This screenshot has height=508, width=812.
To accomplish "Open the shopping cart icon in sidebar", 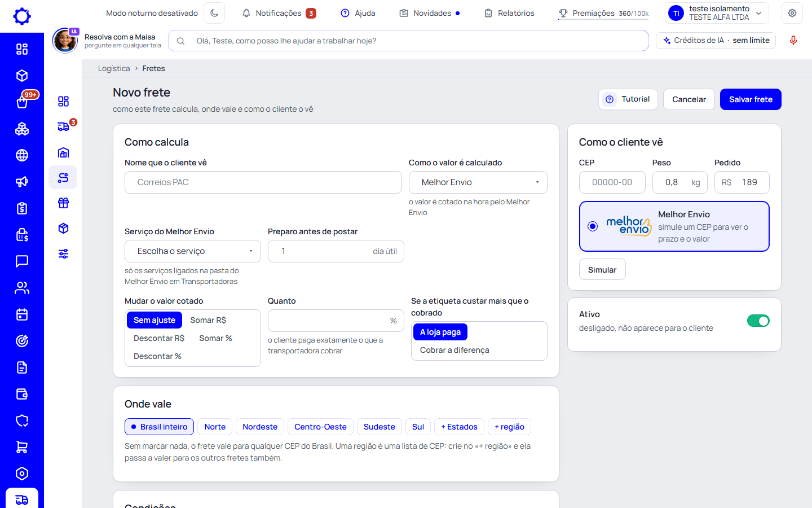I will click(x=22, y=447).
